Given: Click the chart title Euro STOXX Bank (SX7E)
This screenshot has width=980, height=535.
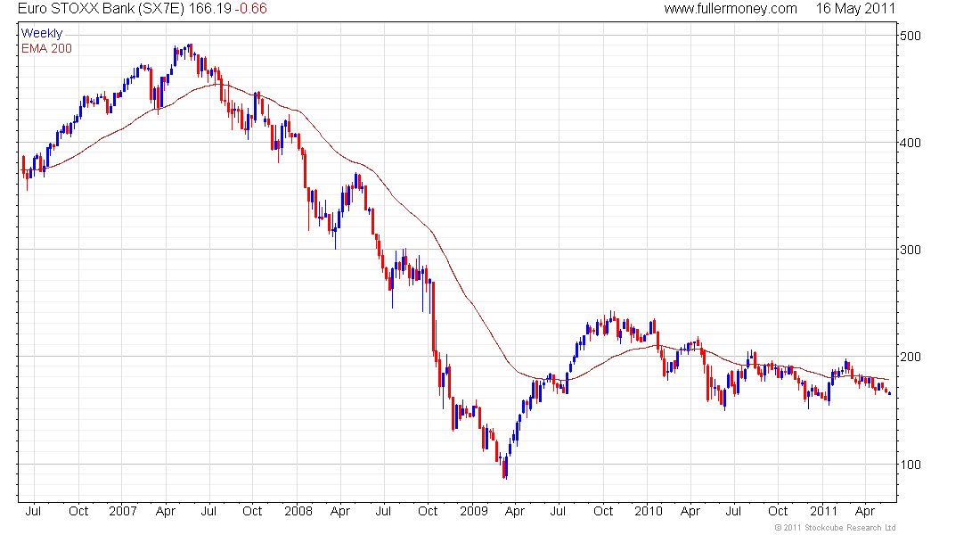Looking at the screenshot, I should pos(102,9).
